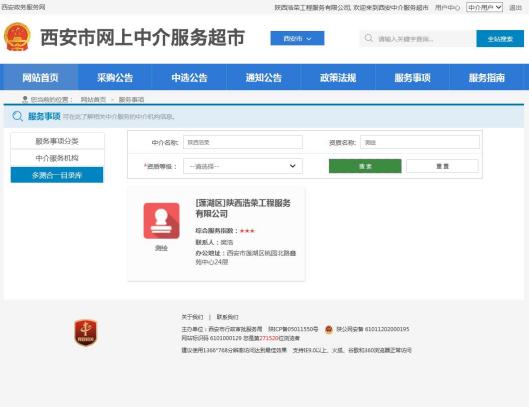
Task: Click the green search button
Action: pyautogui.click(x=365, y=166)
